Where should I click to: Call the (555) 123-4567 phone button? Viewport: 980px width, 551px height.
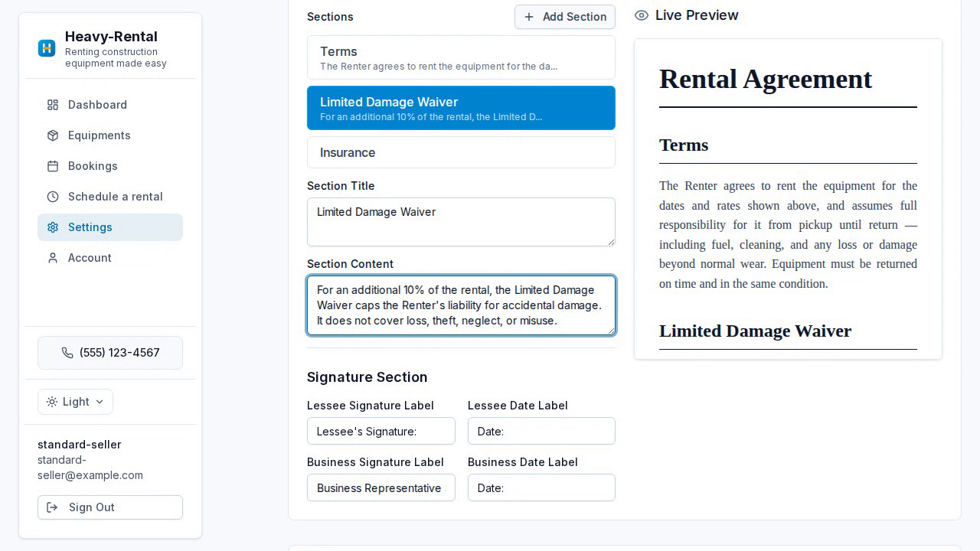click(110, 353)
